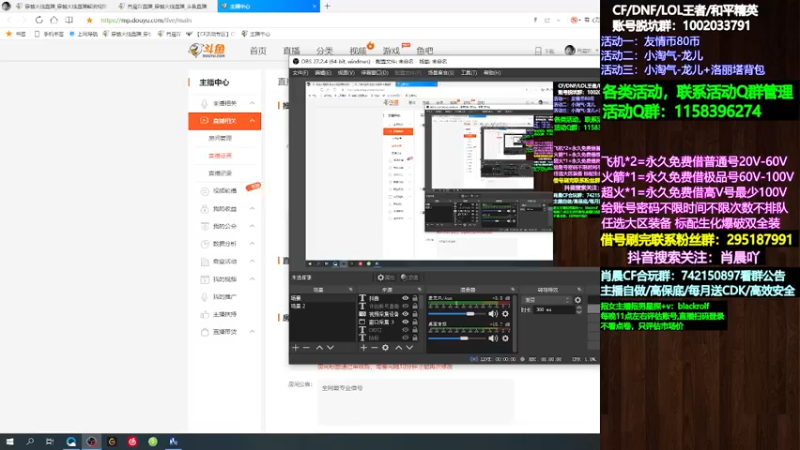Expand the 直播带货 sidebar section
The image size is (800, 450).
[x=252, y=332]
